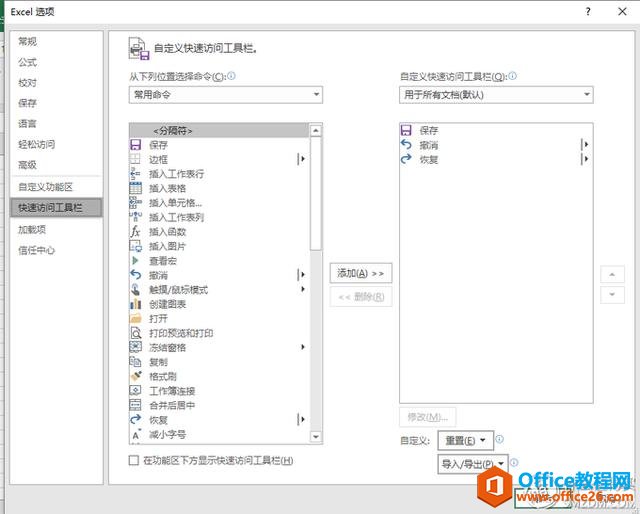
Task: Click the 查看宏 macro icon
Action: tap(136, 260)
